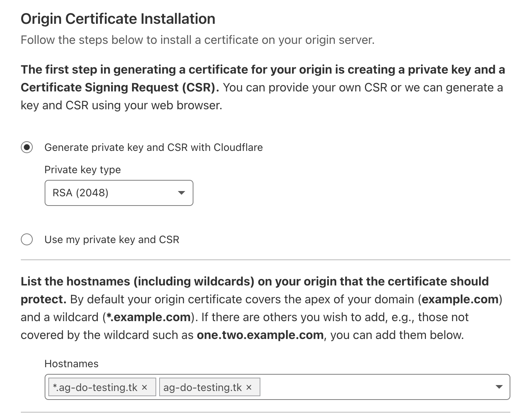The height and width of the screenshot is (420, 523).
Task: Click the ag-do-testing.tk hostname text
Action: pyautogui.click(x=203, y=387)
